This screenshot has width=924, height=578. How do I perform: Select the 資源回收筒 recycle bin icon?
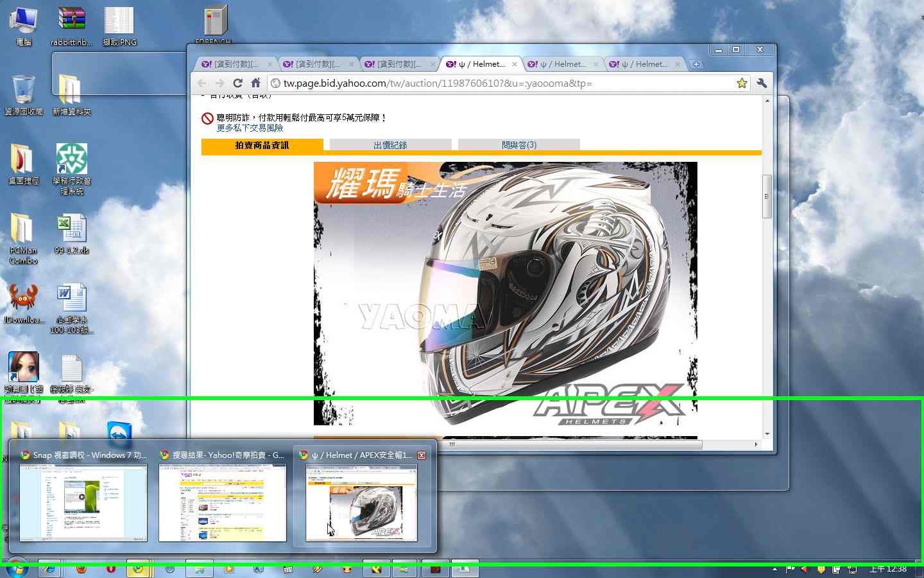pos(24,95)
